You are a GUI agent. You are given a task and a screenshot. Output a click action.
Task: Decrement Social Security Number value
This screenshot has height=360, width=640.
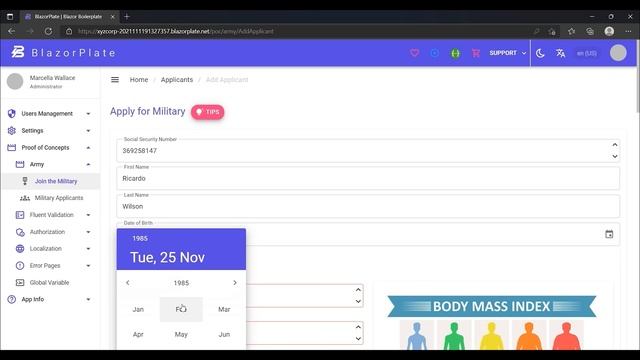click(615, 156)
